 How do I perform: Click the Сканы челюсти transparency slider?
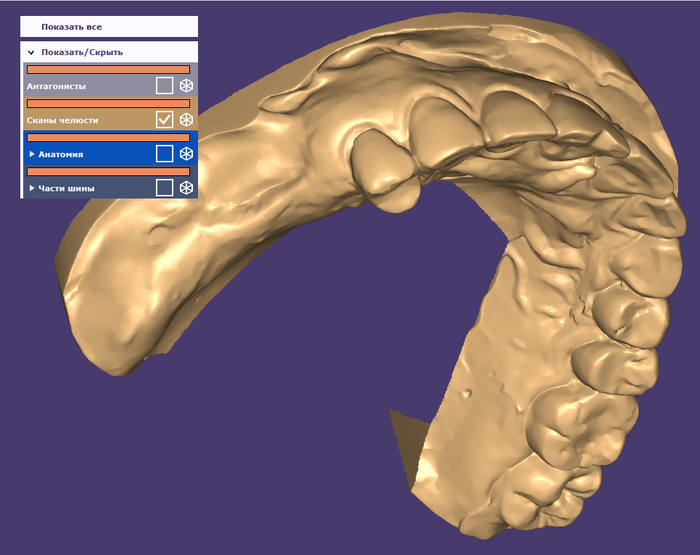click(x=108, y=103)
